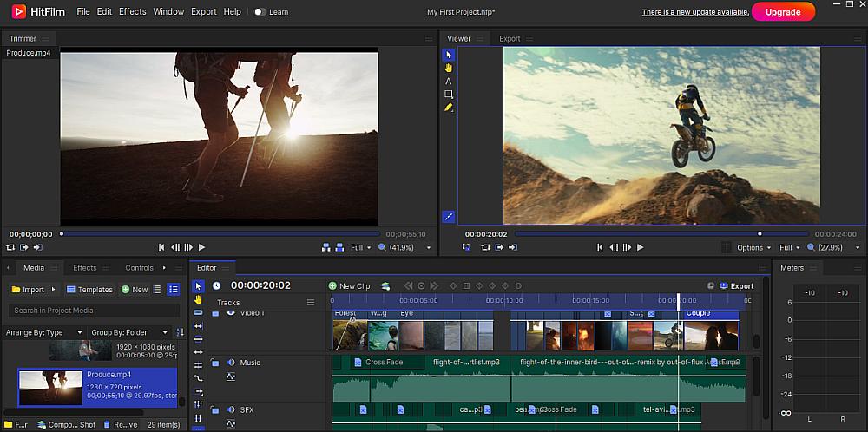Image resolution: width=868 pixels, height=432 pixels.
Task: Select the Rectangle Mask tool in Viewer
Action: [449, 94]
